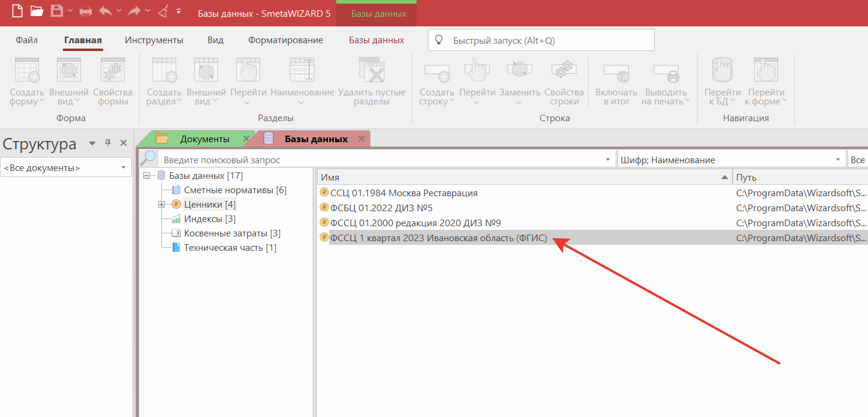This screenshot has width=868, height=417.
Task: Click the magnifier search icon
Action: (x=149, y=158)
